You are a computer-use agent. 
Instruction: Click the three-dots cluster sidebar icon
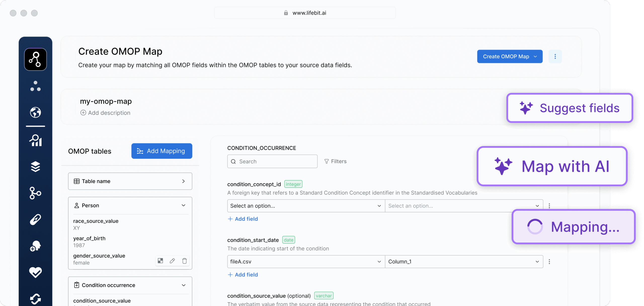click(35, 86)
